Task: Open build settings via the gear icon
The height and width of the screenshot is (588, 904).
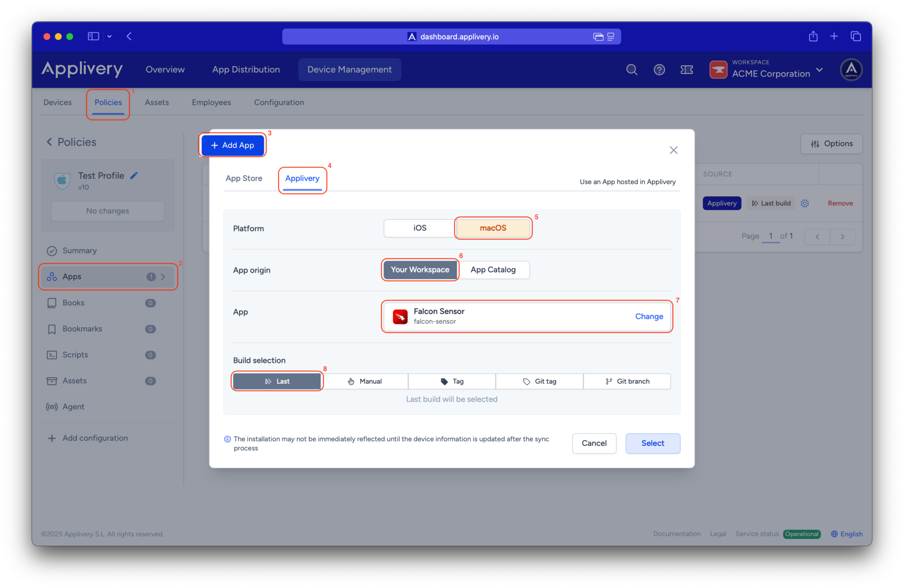Action: (x=805, y=203)
